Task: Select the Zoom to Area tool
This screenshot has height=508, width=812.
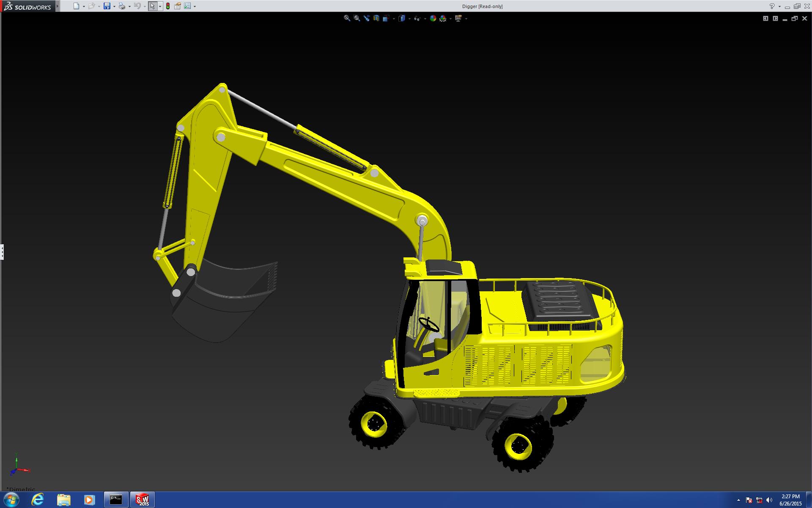Action: [357, 18]
